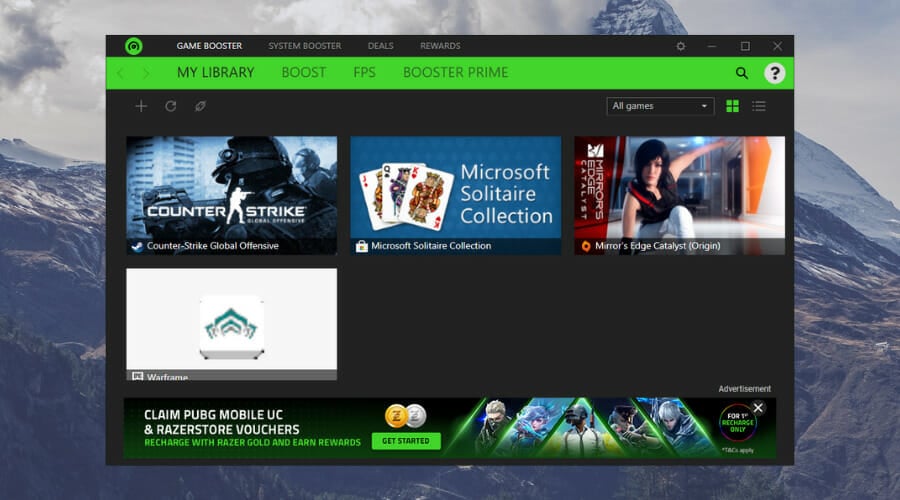Switch to Game Booster tab
This screenshot has width=900, height=500.
pyautogui.click(x=209, y=46)
